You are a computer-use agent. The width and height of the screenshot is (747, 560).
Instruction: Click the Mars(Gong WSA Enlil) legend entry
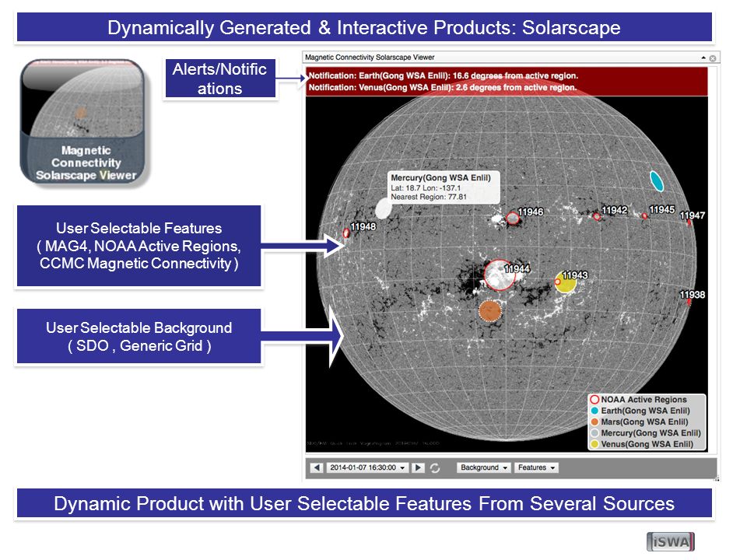click(639, 422)
